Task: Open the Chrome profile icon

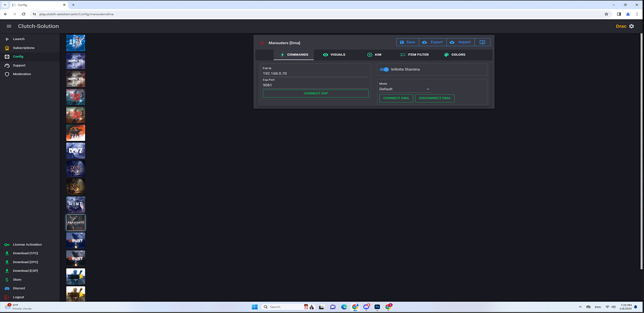Action: pyautogui.click(x=628, y=14)
